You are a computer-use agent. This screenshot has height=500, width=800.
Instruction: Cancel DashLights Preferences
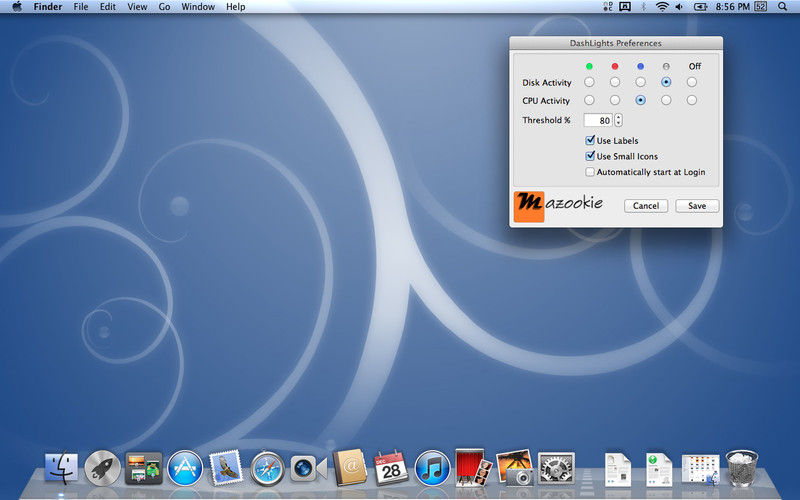pyautogui.click(x=646, y=206)
